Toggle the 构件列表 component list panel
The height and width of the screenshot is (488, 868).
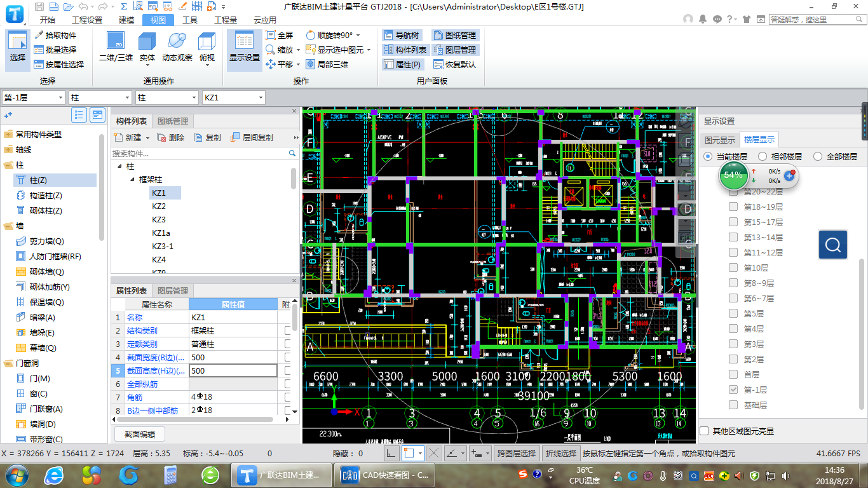click(x=405, y=50)
